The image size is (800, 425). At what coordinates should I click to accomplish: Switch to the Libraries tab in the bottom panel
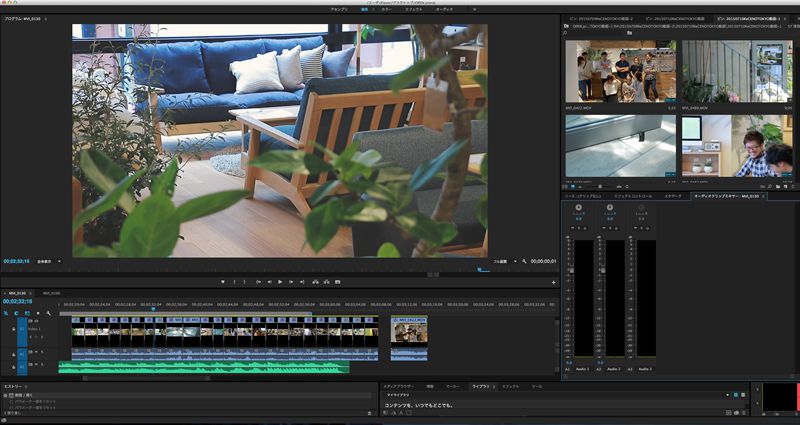pos(480,387)
